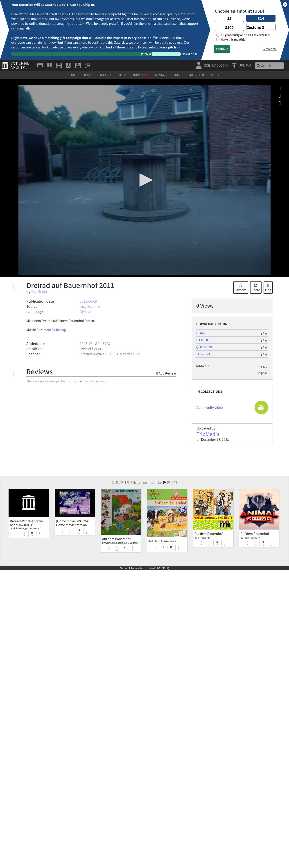Click the UPLOAD link text
The image size is (289, 868).
[245, 65]
